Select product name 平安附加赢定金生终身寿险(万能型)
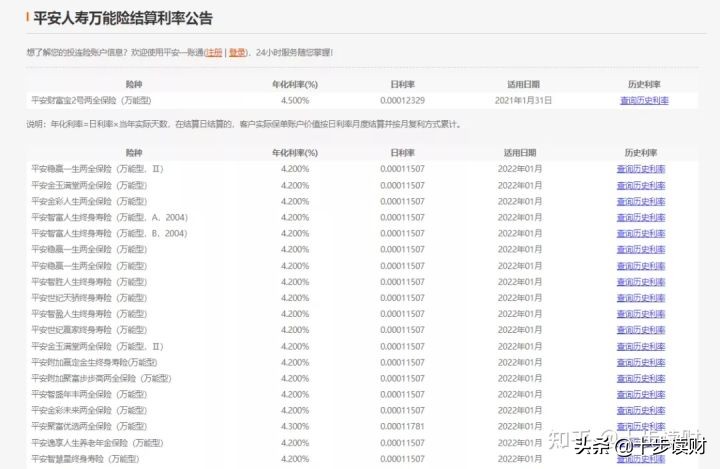The width and height of the screenshot is (720, 469). (x=94, y=362)
